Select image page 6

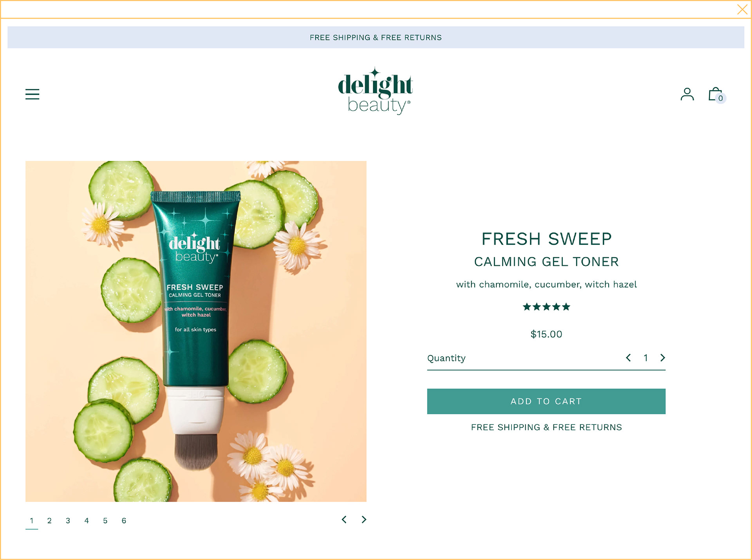coord(124,521)
